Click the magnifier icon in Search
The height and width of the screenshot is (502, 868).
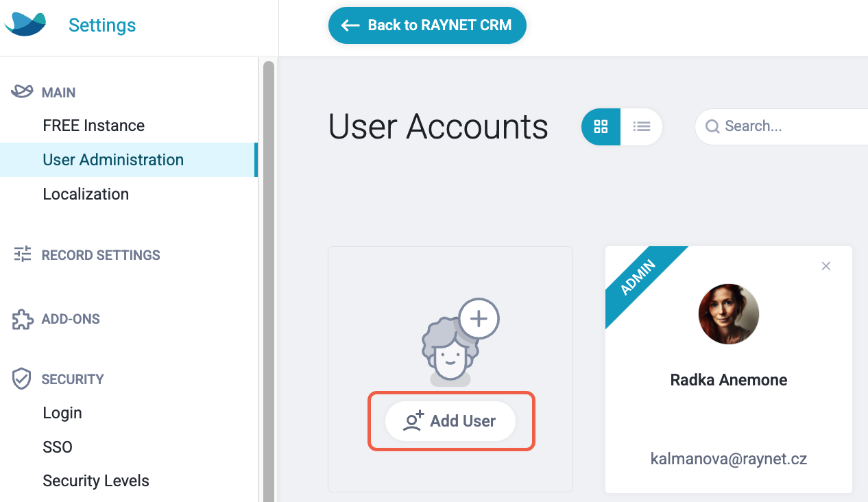point(712,126)
